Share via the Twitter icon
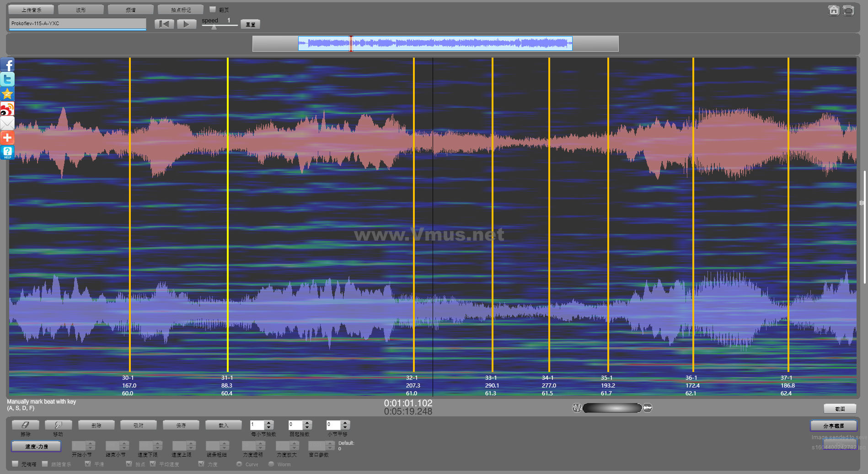The width and height of the screenshot is (868, 474). pos(7,79)
